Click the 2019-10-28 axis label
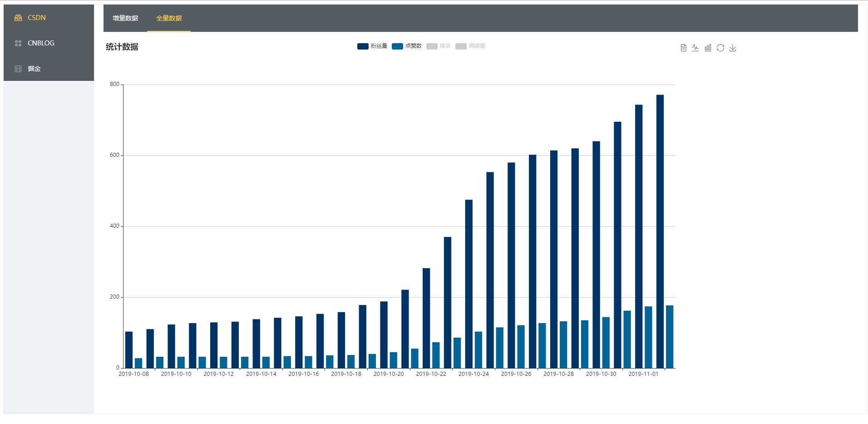This screenshot has width=868, height=424. tap(558, 374)
